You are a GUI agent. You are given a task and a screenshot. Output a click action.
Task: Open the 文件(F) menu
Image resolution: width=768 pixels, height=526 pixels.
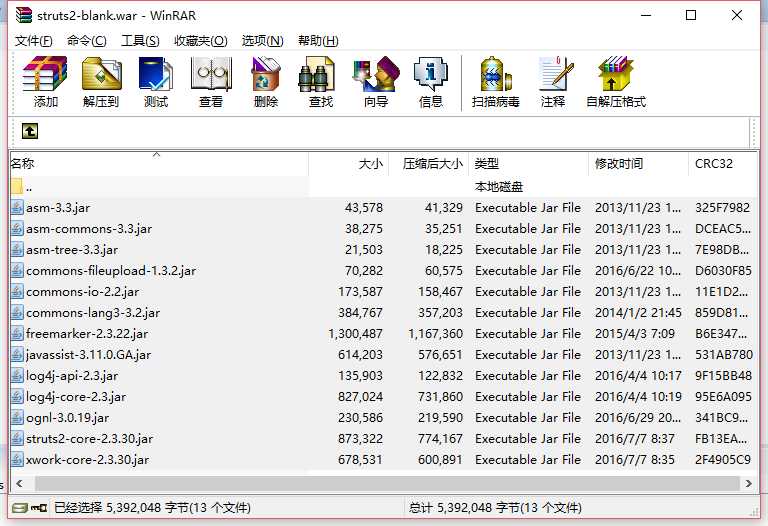pos(33,41)
